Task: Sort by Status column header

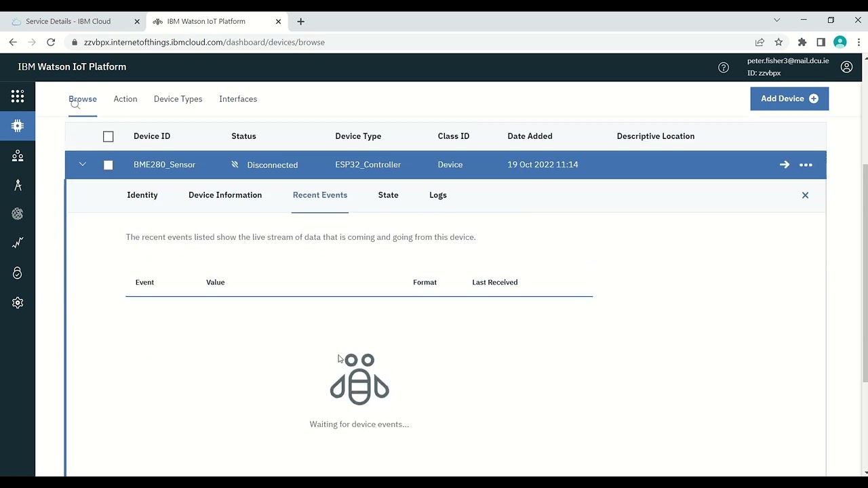Action: point(243,136)
